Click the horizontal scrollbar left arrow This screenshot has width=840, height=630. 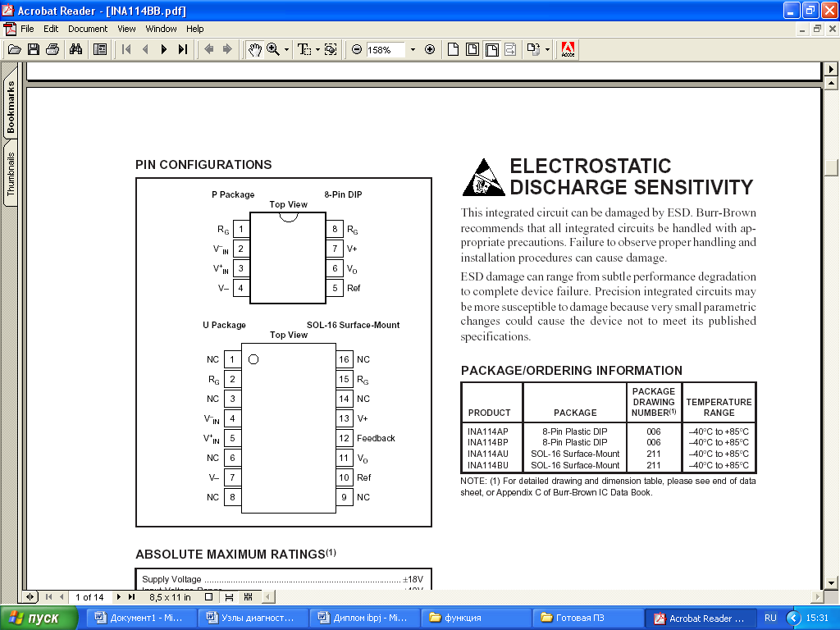pos(268,596)
